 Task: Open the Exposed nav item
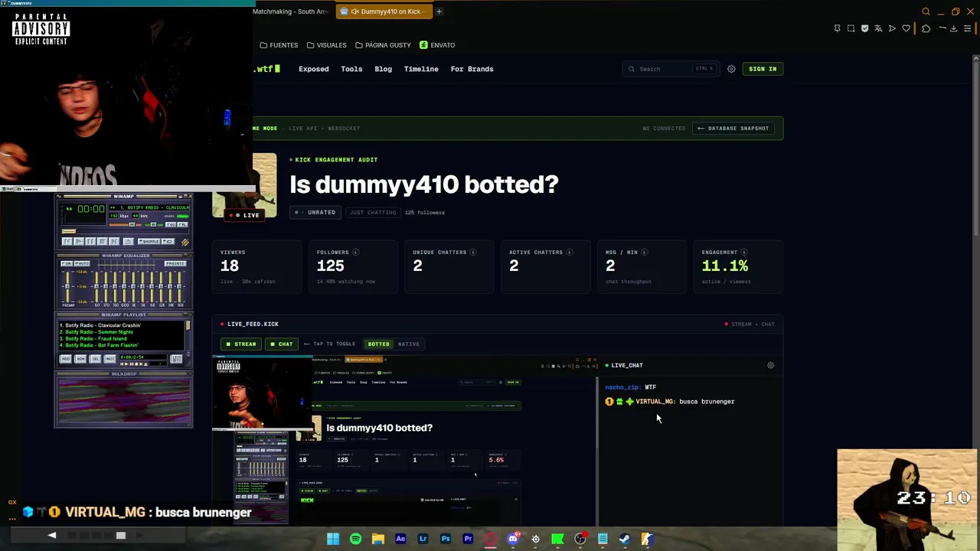pyautogui.click(x=314, y=69)
